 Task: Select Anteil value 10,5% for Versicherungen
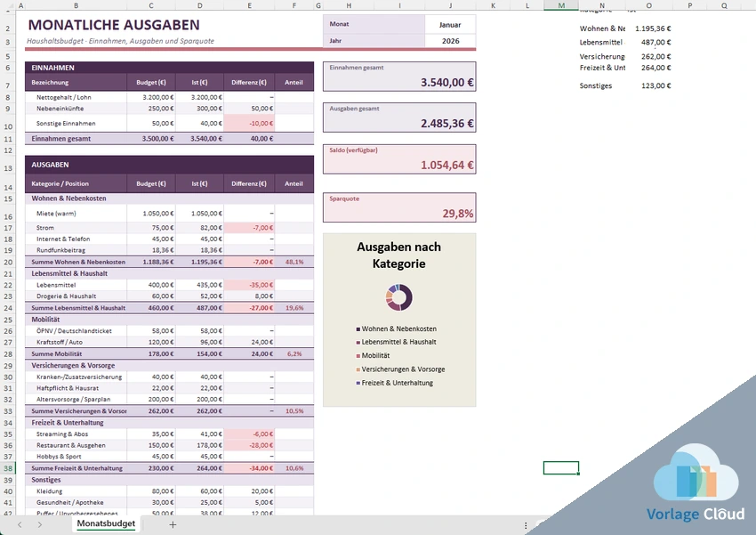pyautogui.click(x=294, y=411)
